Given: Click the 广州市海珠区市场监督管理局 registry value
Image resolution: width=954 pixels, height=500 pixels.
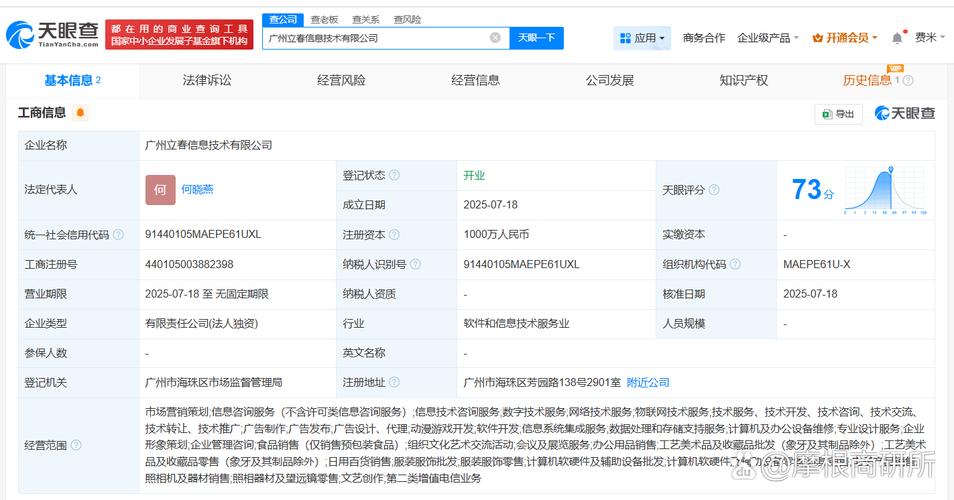Looking at the screenshot, I should pos(214,383).
